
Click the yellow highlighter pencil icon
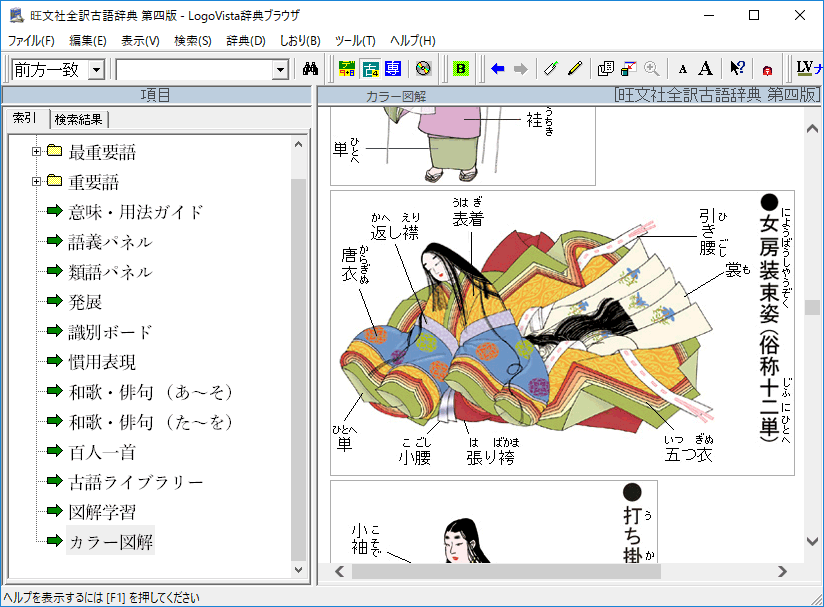click(575, 69)
